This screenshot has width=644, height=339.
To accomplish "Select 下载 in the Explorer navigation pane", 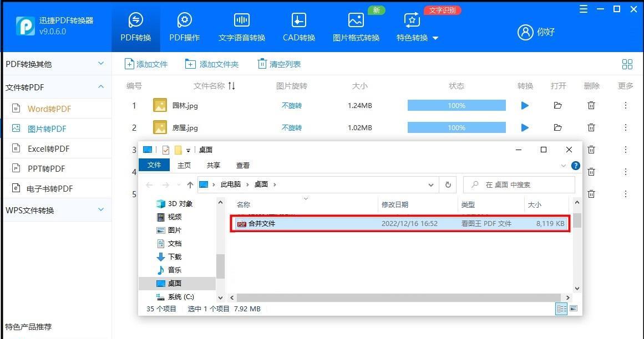I will pyautogui.click(x=169, y=256).
